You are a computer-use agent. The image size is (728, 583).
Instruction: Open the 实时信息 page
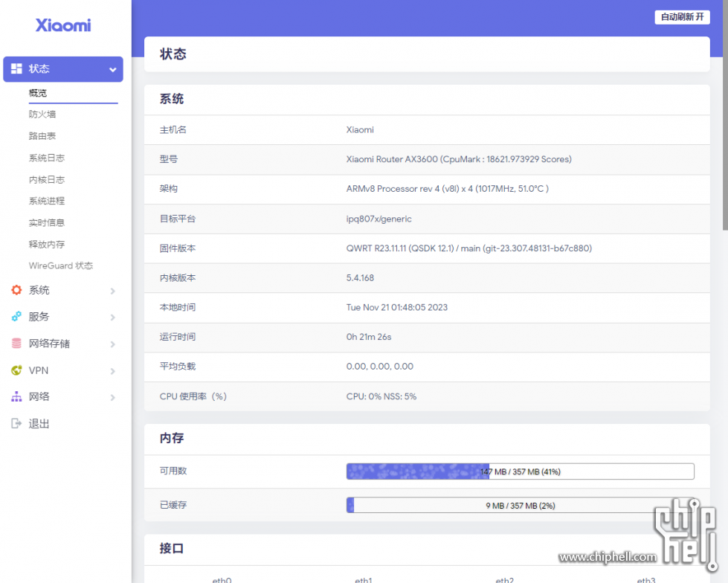(x=46, y=223)
